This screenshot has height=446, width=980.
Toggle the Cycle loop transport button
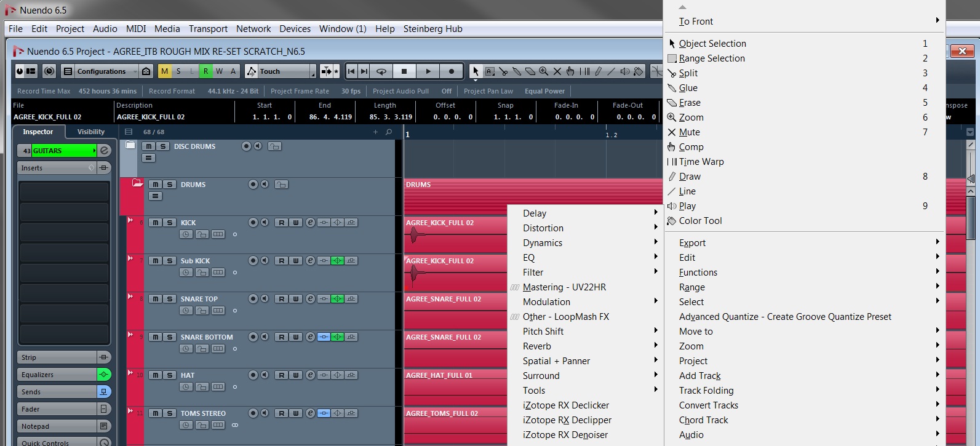tap(381, 71)
